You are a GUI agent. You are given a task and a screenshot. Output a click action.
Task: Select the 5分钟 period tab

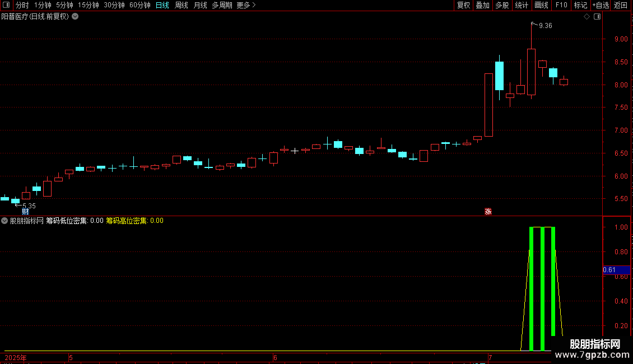click(x=64, y=5)
